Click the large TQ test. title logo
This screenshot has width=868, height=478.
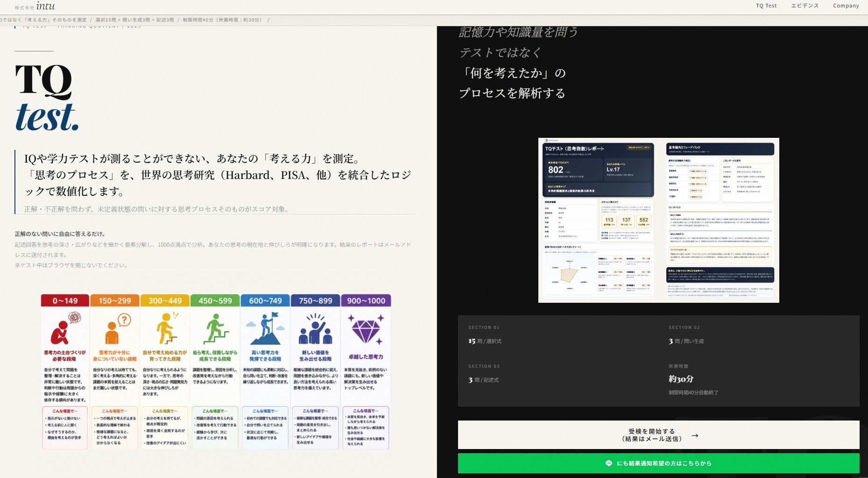click(x=47, y=98)
